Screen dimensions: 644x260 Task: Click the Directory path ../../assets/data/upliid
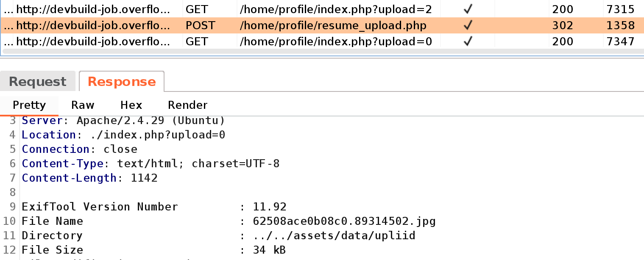click(334, 235)
